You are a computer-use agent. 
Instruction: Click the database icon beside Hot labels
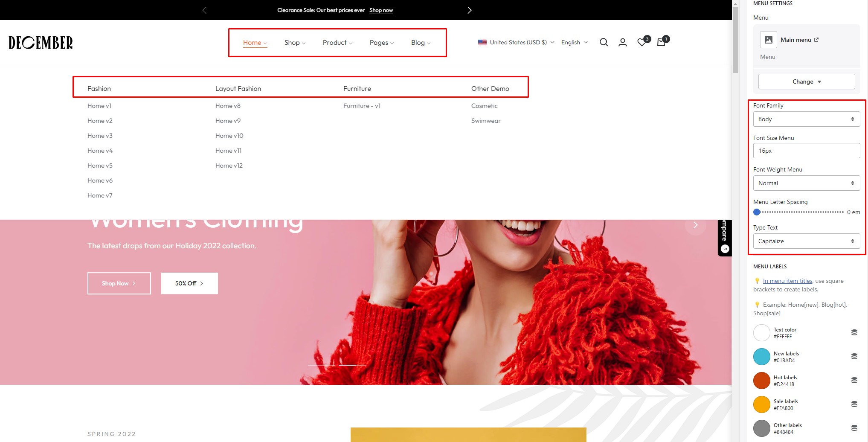(x=854, y=380)
